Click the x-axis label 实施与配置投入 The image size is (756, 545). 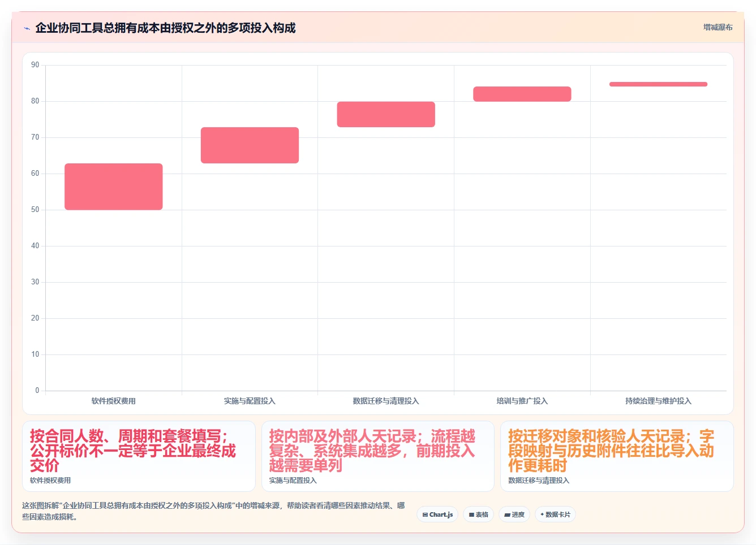250,401
